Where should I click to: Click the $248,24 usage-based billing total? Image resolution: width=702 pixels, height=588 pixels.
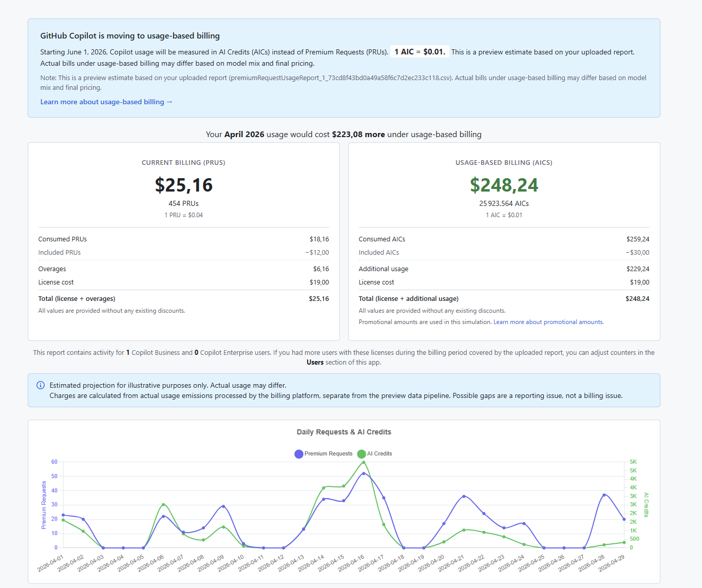click(x=504, y=185)
